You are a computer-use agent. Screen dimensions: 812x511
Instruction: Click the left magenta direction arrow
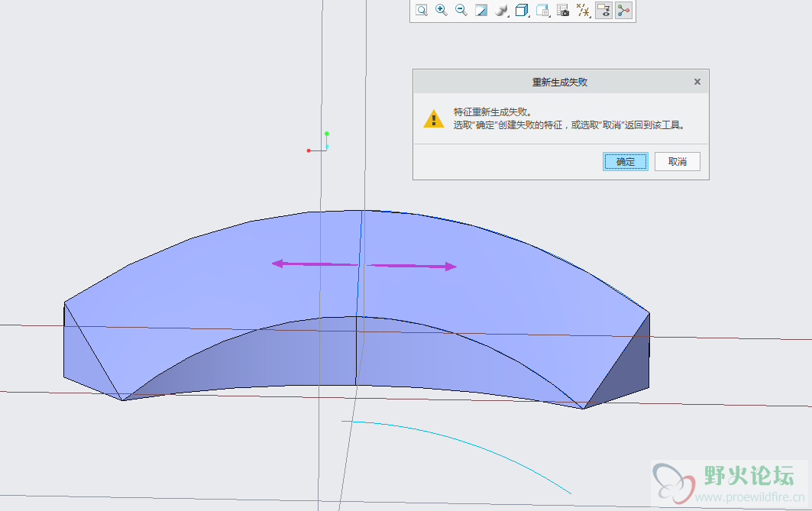coord(315,264)
